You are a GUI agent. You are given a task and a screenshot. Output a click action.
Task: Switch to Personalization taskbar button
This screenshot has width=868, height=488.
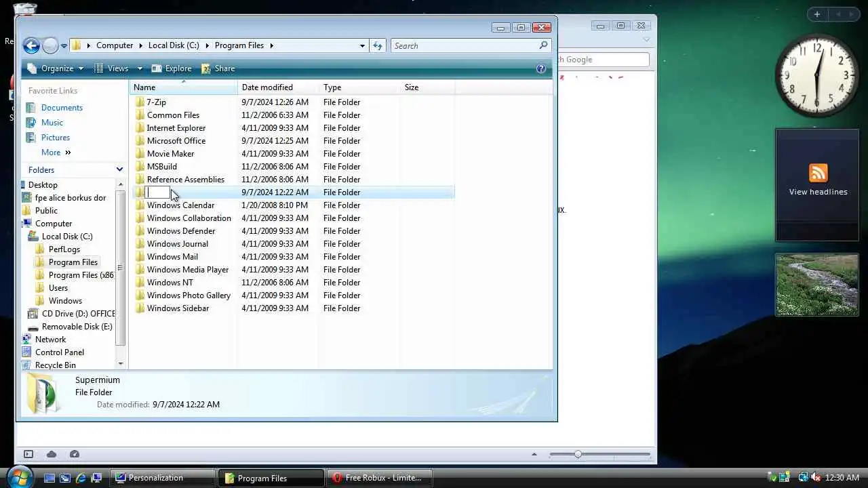pyautogui.click(x=163, y=478)
